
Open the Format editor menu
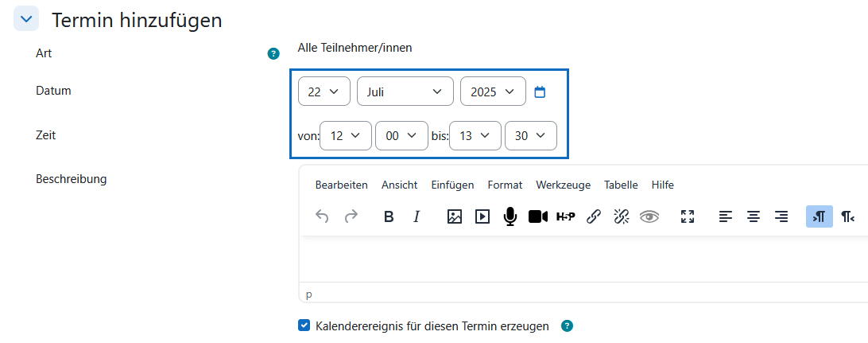click(x=505, y=185)
